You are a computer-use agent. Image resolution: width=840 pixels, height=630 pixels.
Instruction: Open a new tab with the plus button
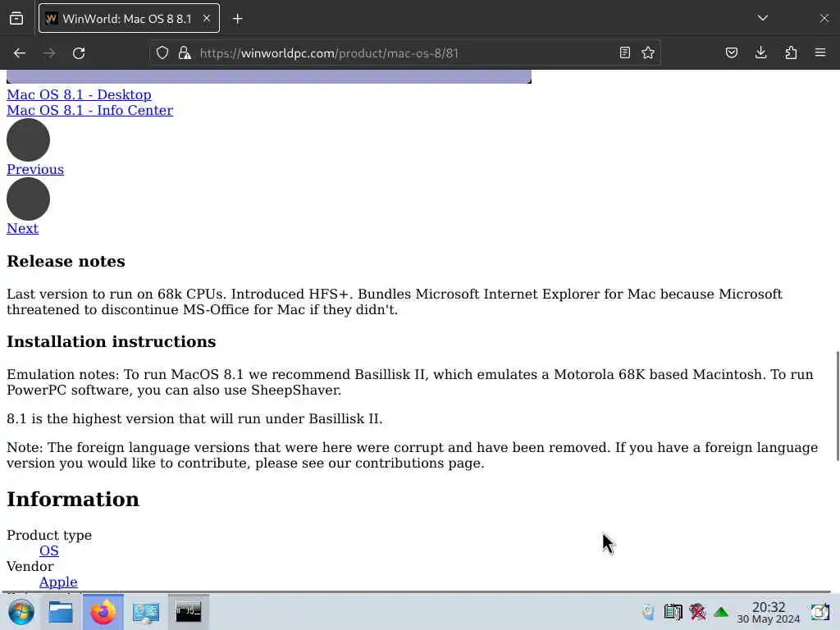click(x=237, y=19)
